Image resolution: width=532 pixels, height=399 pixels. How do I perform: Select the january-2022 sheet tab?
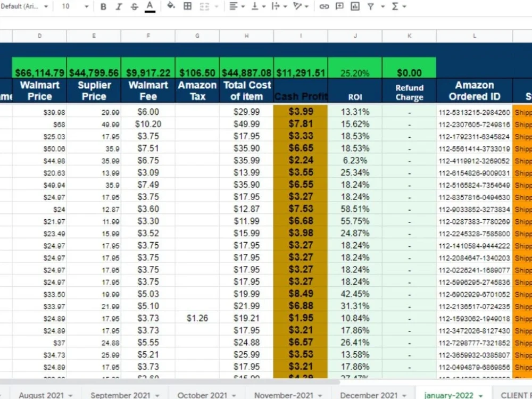448,395
